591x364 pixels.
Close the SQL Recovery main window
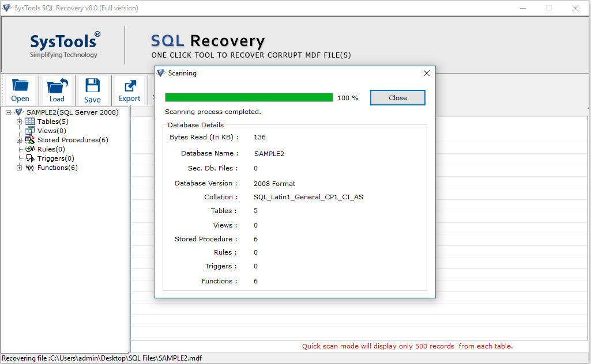point(575,8)
